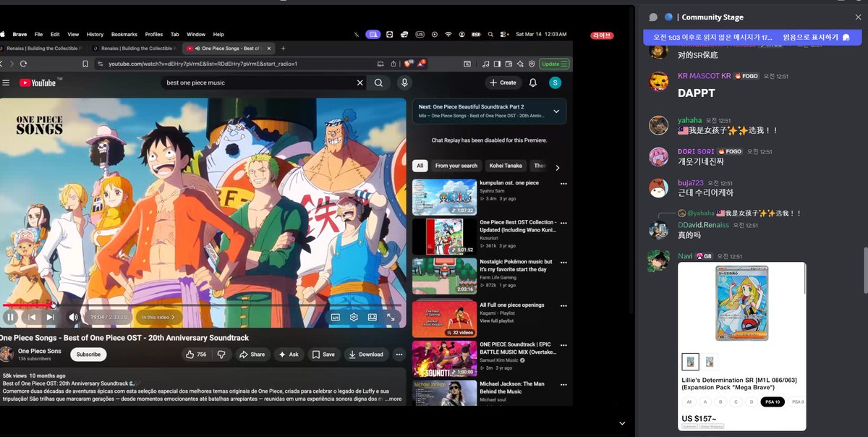This screenshot has width=868, height=437.
Task: Click the progress bar scrubber handle
Action: tap(53, 305)
